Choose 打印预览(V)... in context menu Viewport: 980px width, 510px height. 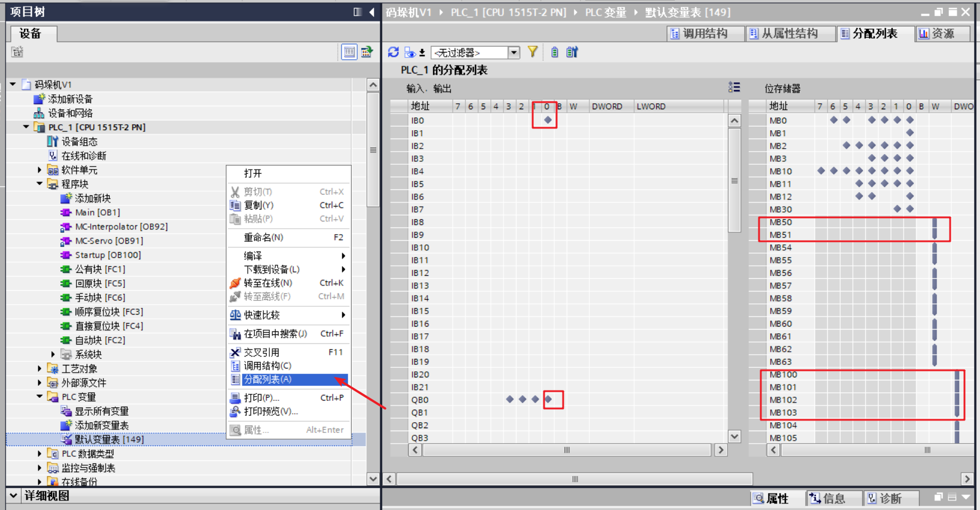(288, 411)
